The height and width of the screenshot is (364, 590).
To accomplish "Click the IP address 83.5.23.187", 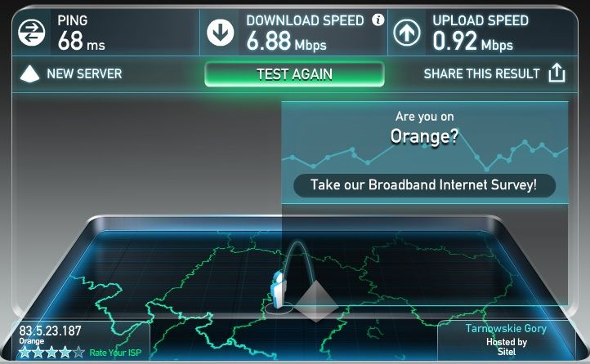I will pyautogui.click(x=50, y=331).
